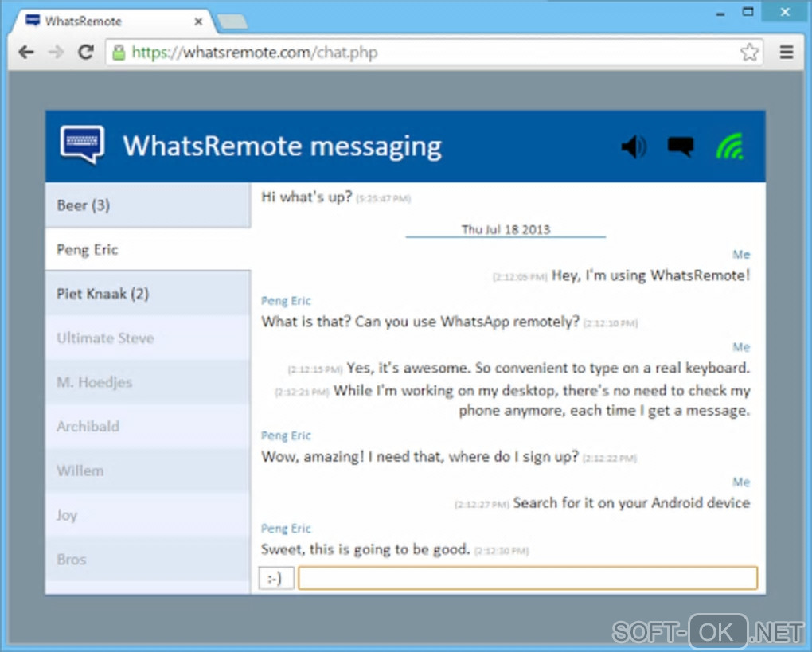
Task: Click 'Can you use WhatsApp remotely?' message
Action: (467, 322)
